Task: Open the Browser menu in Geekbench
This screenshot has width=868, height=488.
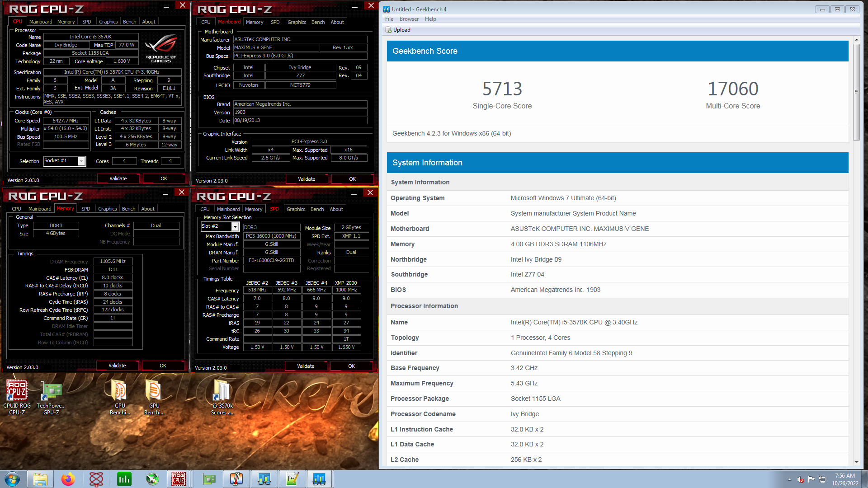Action: click(409, 19)
